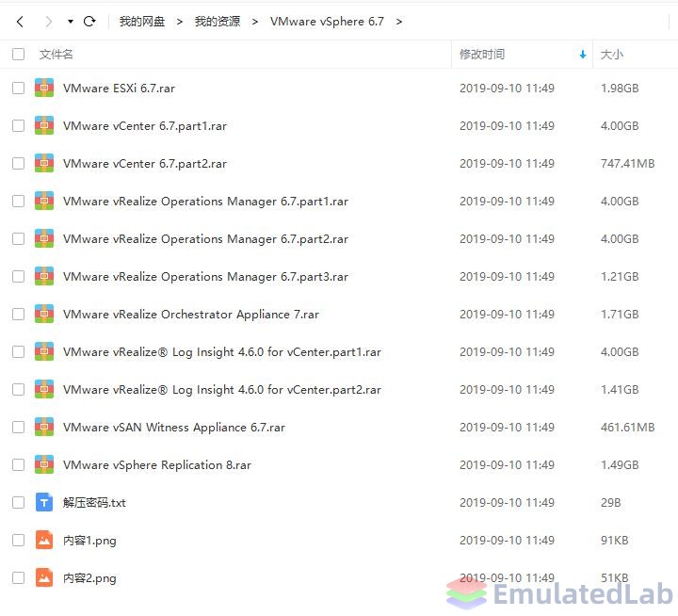Check the box for vCenter 6.7.part2.rar
The image size is (678, 616).
pos(18,163)
